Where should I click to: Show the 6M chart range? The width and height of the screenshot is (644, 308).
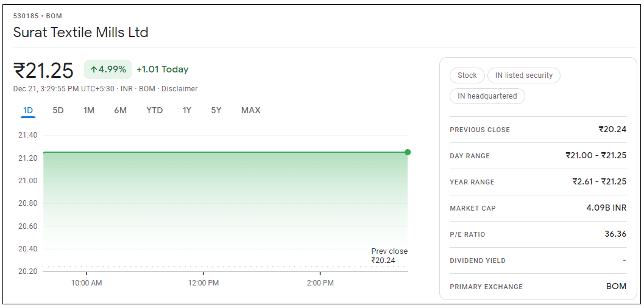click(x=120, y=110)
